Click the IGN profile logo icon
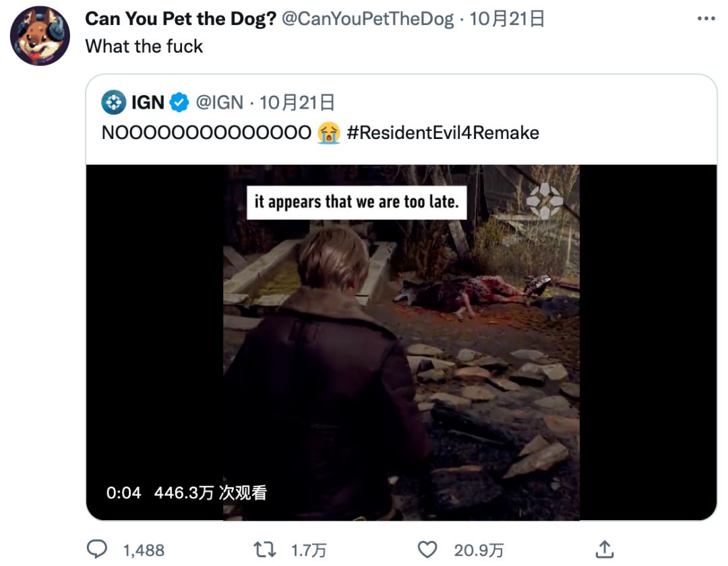The width and height of the screenshot is (728, 566). tap(113, 103)
